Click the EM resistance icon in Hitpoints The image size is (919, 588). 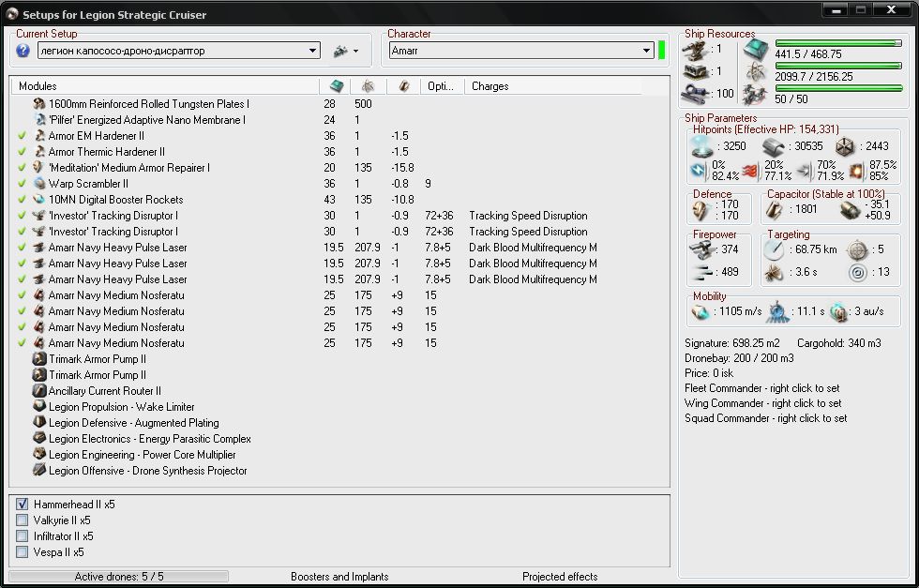(698, 172)
